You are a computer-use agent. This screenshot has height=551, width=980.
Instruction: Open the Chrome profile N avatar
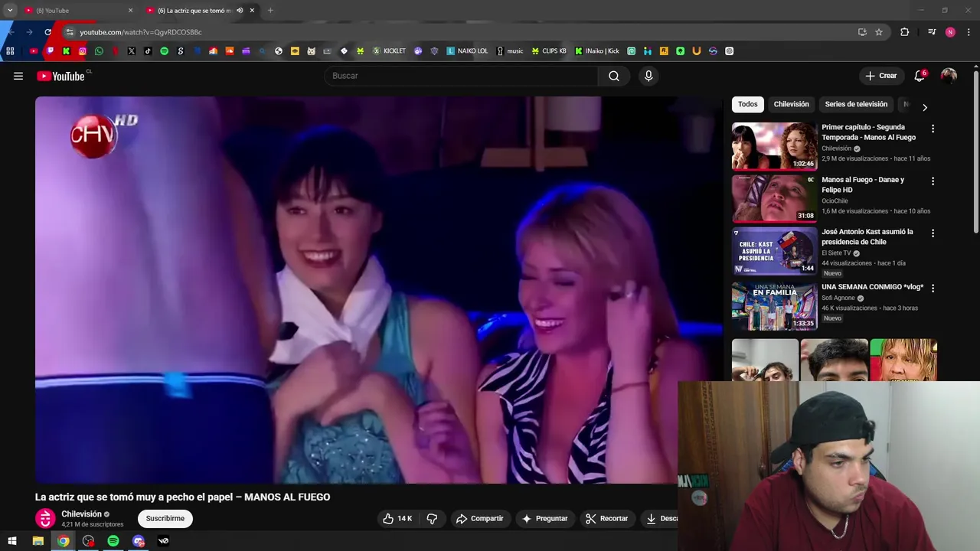coord(950,32)
